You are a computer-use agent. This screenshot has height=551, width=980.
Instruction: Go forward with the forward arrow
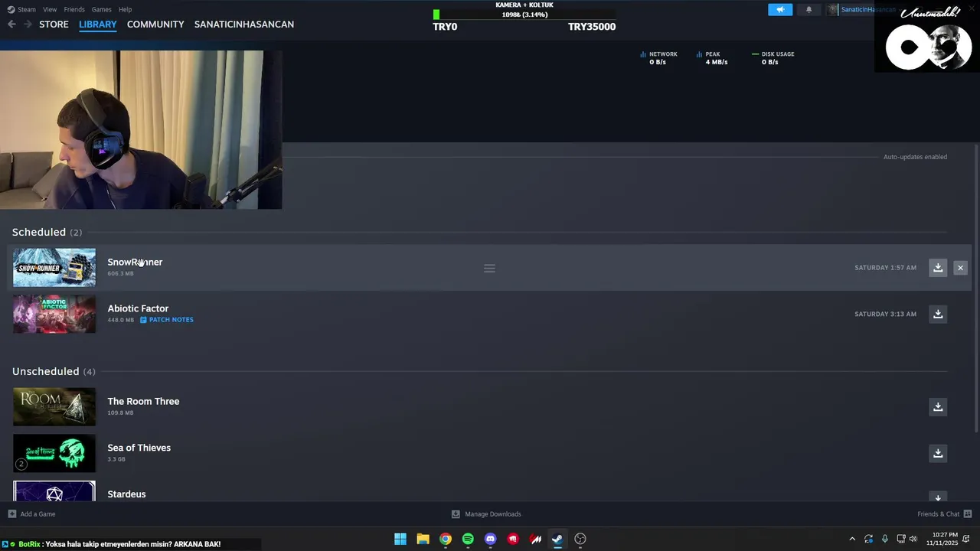tap(28, 24)
